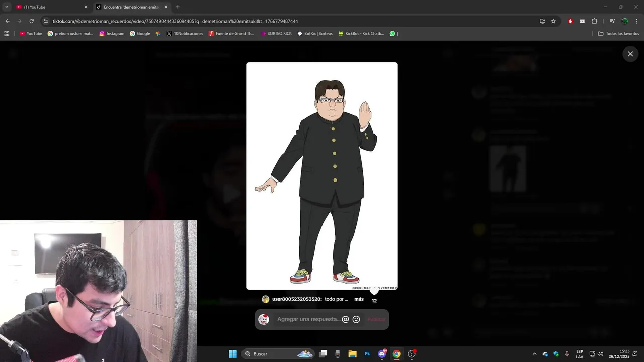Click the Publicar button
Image resolution: width=644 pixels, height=362 pixels.
click(x=376, y=319)
